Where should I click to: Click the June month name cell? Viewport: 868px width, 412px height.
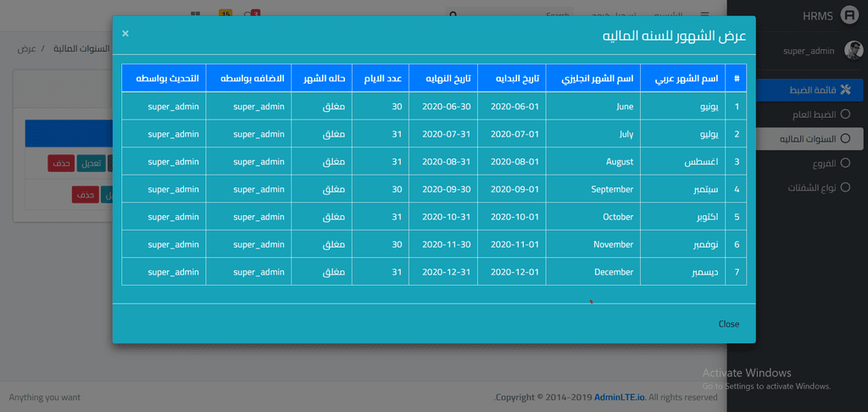point(593,106)
